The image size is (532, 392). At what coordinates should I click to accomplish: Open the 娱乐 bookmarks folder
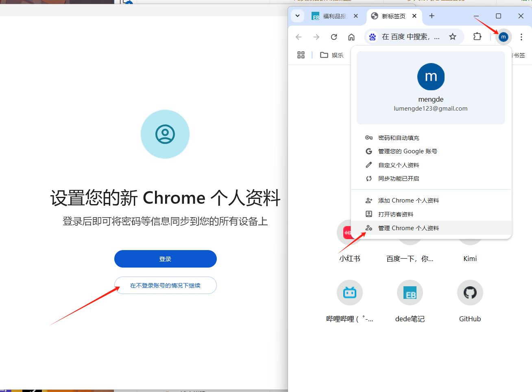tap(332, 55)
